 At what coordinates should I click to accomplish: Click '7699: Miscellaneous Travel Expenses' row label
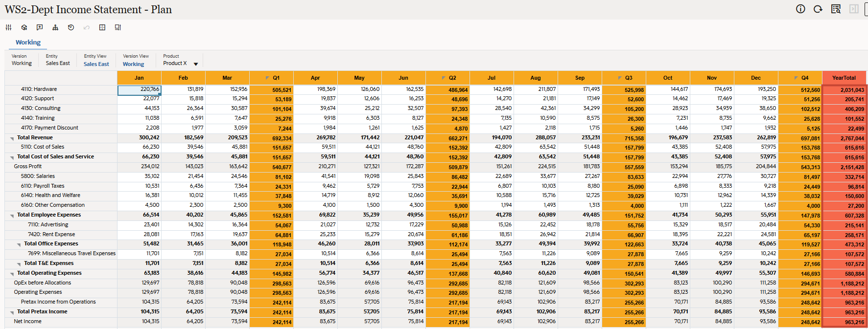coord(71,253)
